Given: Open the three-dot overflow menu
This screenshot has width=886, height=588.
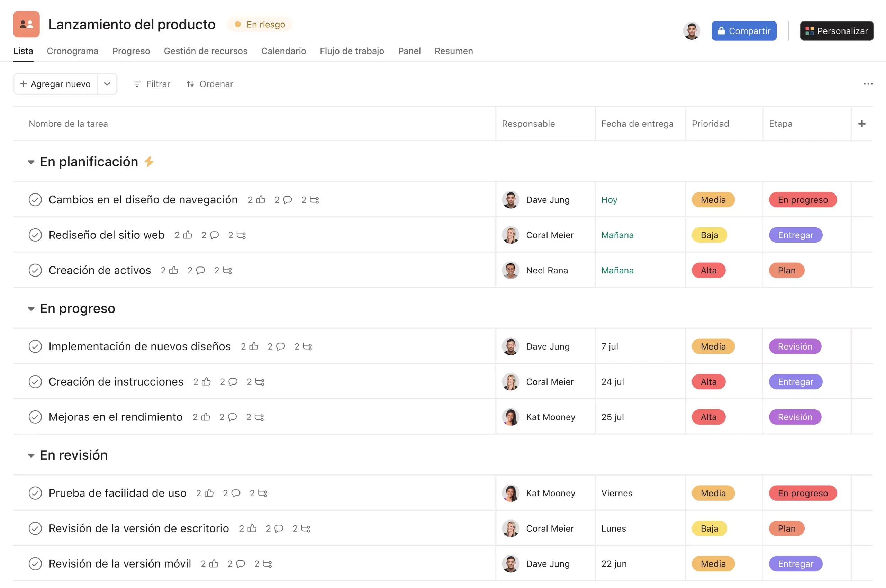Looking at the screenshot, I should 868,84.
